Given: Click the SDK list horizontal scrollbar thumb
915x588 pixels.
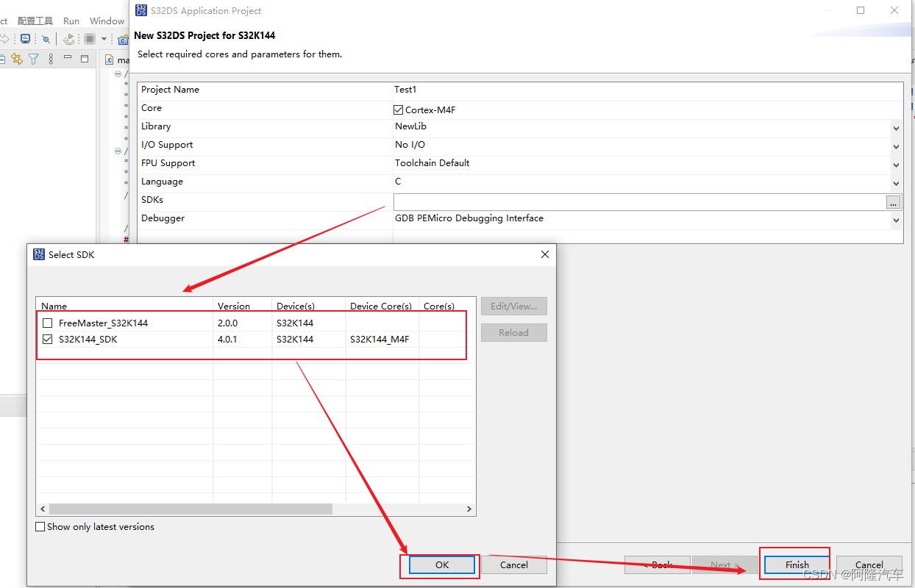Looking at the screenshot, I should pyautogui.click(x=191, y=509).
